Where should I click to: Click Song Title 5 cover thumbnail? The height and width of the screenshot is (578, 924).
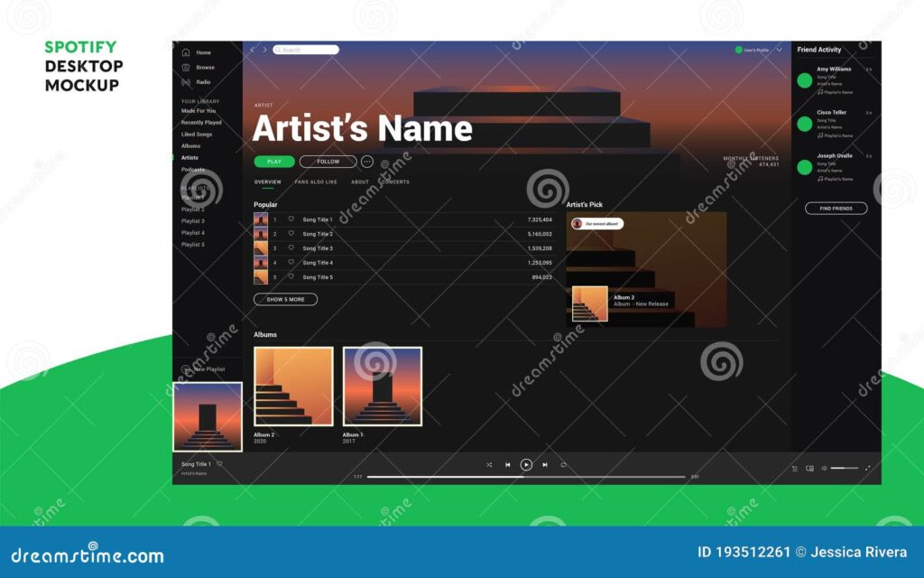[x=261, y=277]
